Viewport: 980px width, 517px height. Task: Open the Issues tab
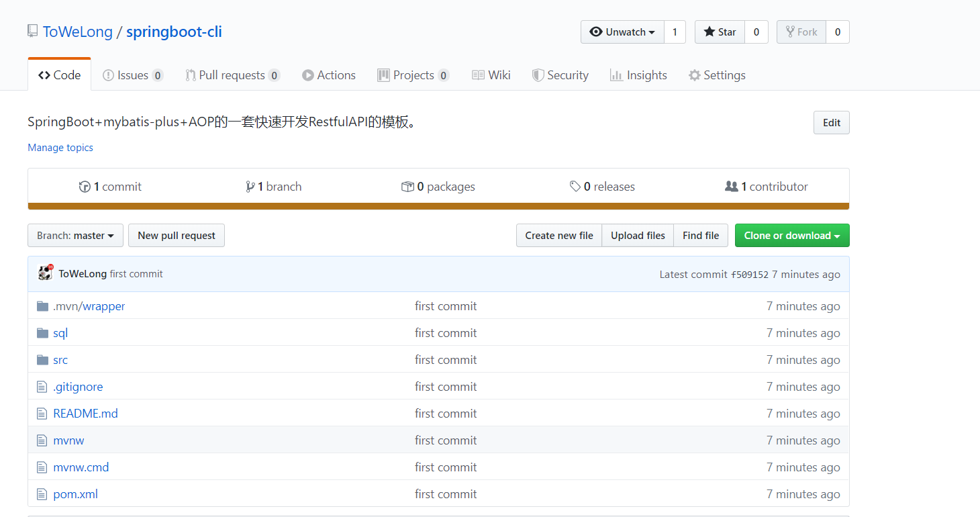(132, 75)
